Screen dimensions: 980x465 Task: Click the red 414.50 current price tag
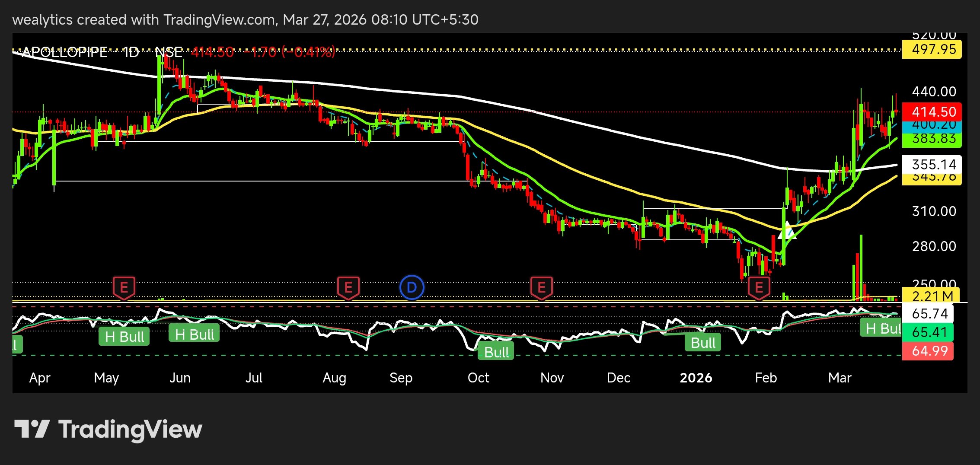coord(932,112)
